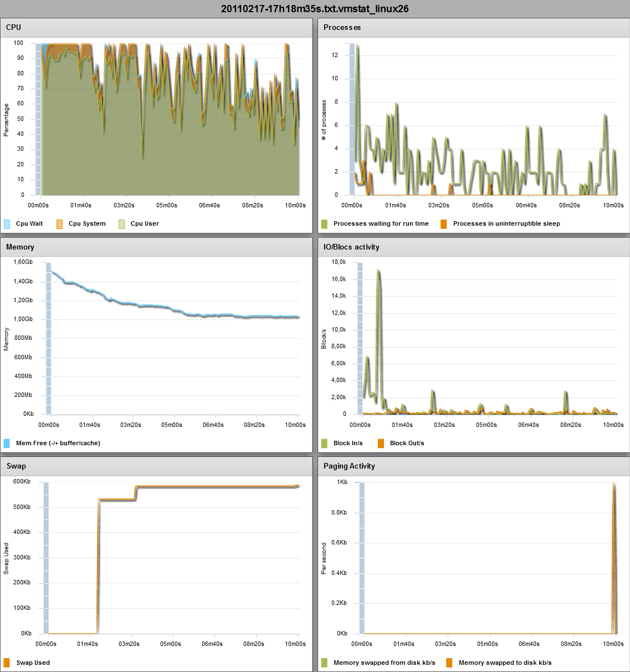
Task: Click the vmstat_linux26 report title
Action: (x=315, y=8)
